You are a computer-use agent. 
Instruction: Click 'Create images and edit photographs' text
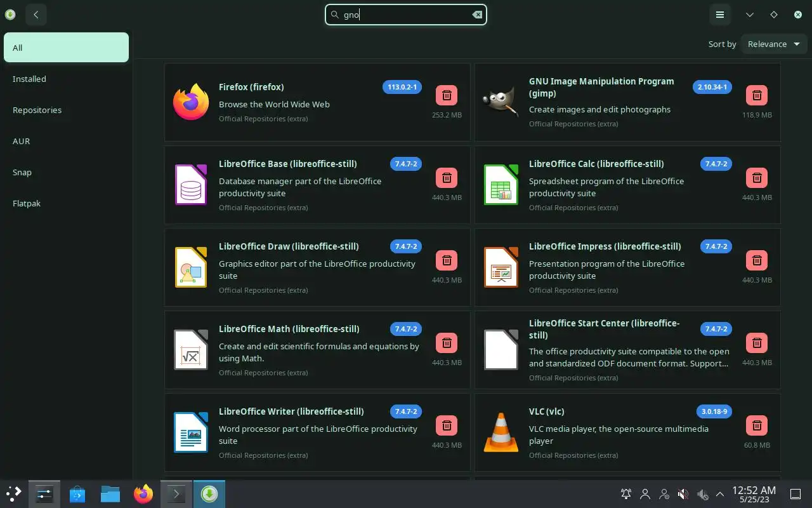(x=599, y=109)
